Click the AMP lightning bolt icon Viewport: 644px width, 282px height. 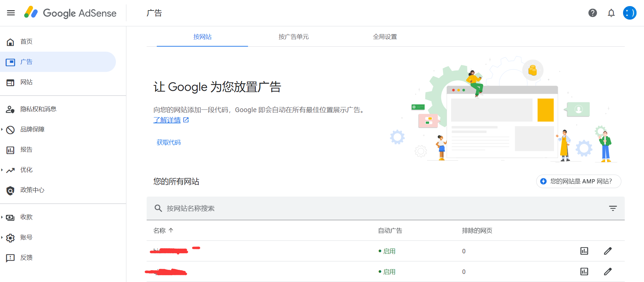[543, 181]
